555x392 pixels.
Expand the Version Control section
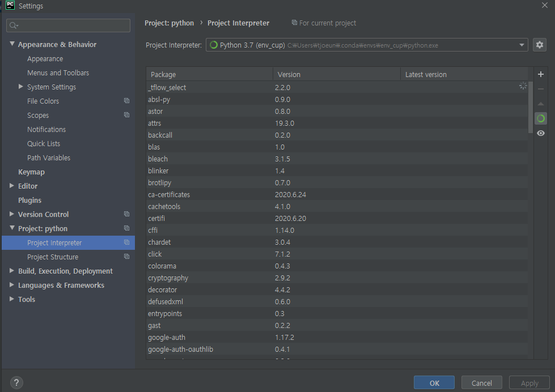click(x=12, y=214)
